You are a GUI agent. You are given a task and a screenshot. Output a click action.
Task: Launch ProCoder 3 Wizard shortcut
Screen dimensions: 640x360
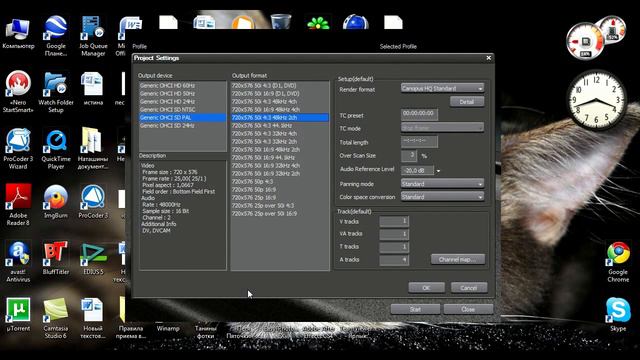(x=18, y=149)
